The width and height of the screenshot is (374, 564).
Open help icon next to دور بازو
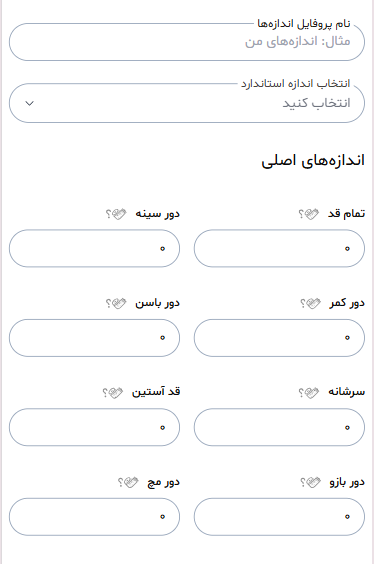(x=310, y=482)
